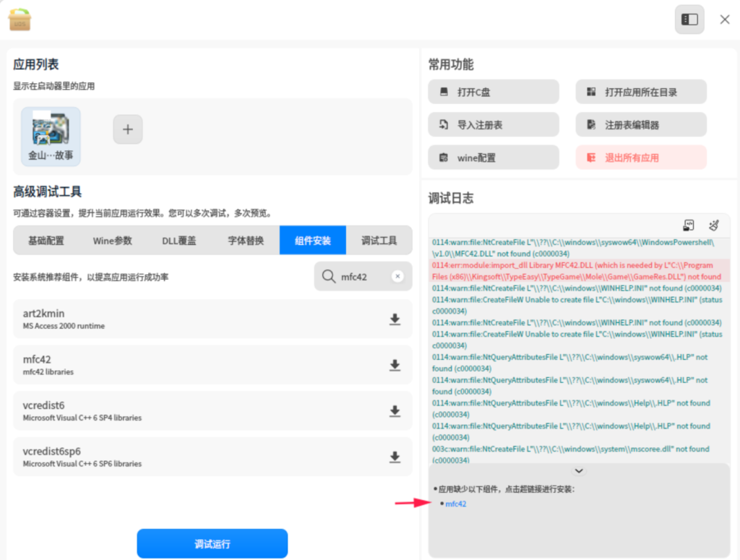Click the component search input field
740x560 pixels.
361,277
